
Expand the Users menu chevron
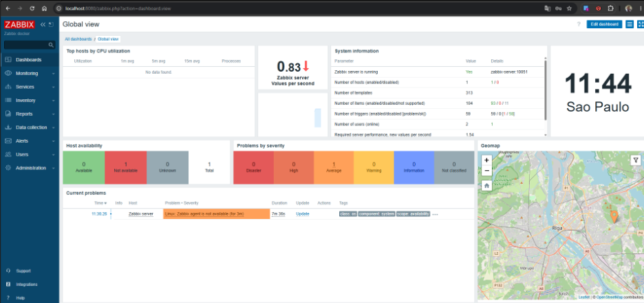coord(54,155)
